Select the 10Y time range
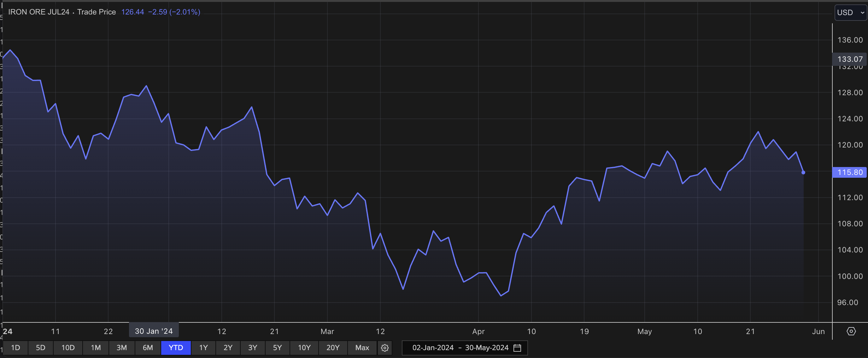Viewport: 868px width, 358px height. click(x=304, y=348)
